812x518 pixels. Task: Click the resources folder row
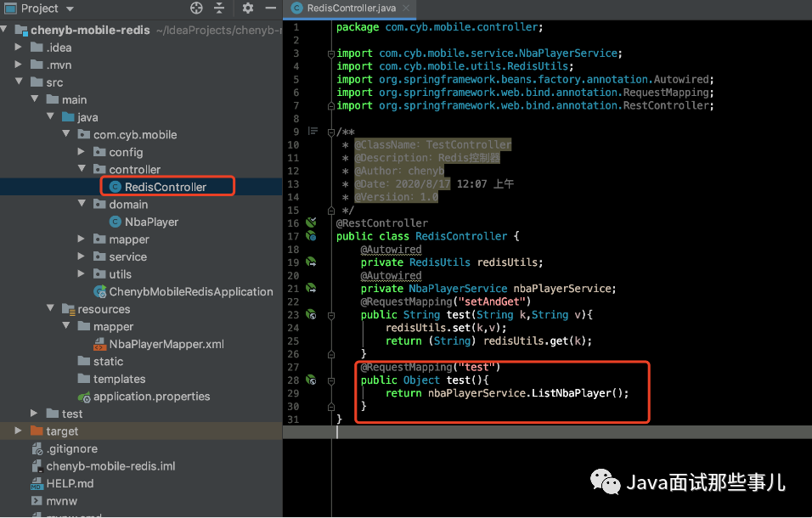141,309
